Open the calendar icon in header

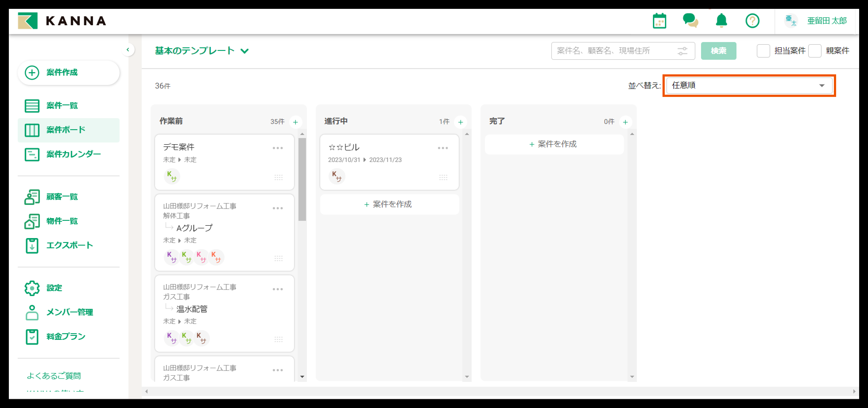tap(659, 21)
